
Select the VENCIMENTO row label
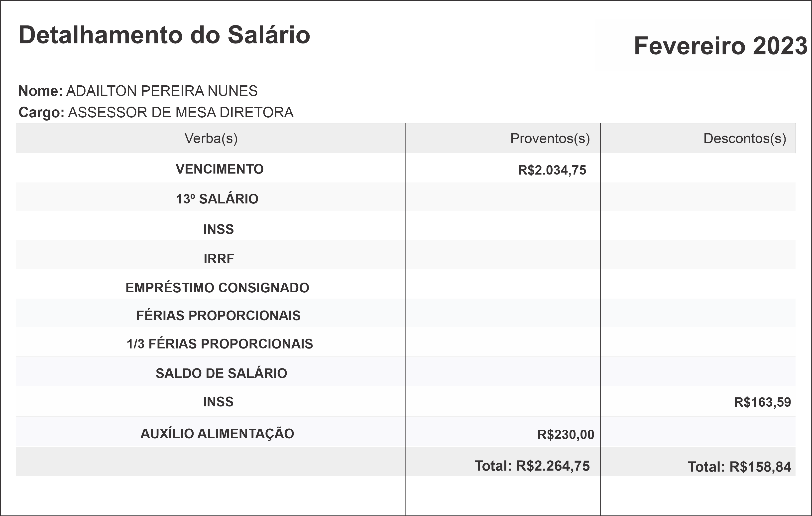[x=220, y=169]
